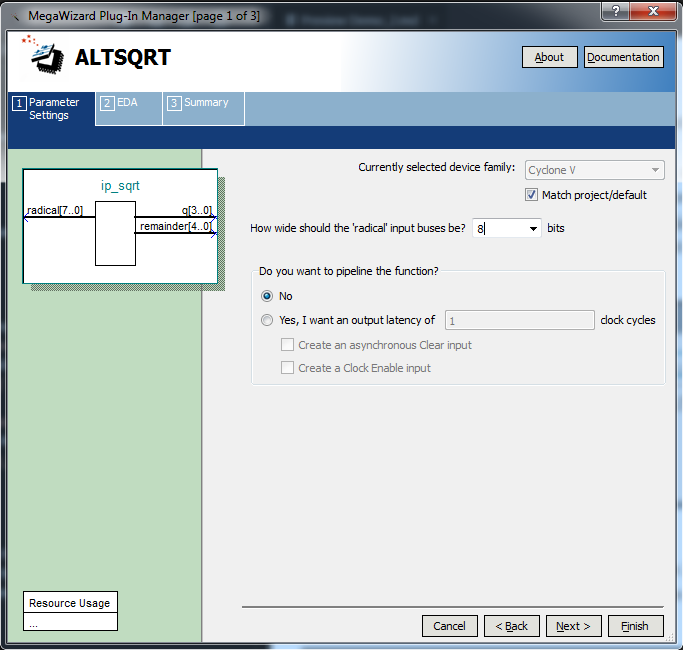This screenshot has height=650, width=683.
Task: Click Finish to complete the wizard
Action: tap(636, 626)
